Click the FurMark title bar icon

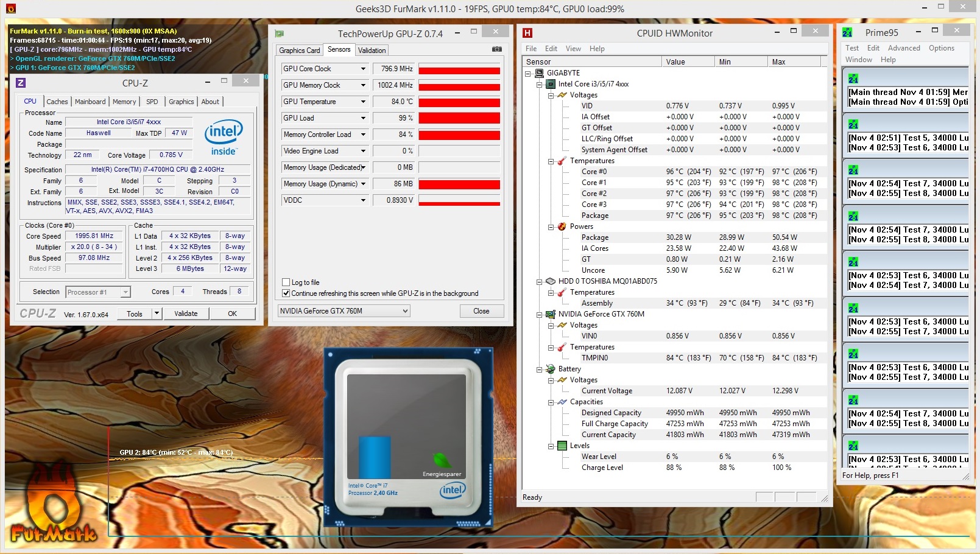pos(11,9)
